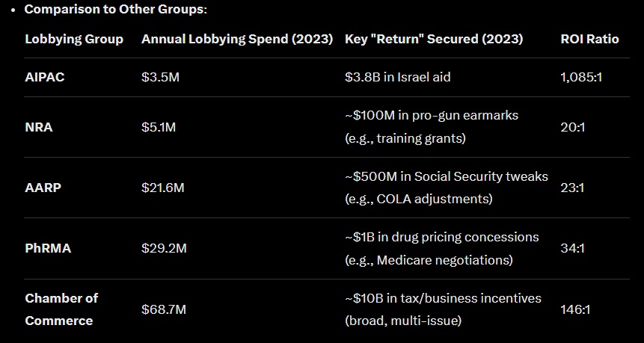Viewport: 644px width, 343px height.
Task: Click the $21.6M spend cell
Action: pos(162,188)
